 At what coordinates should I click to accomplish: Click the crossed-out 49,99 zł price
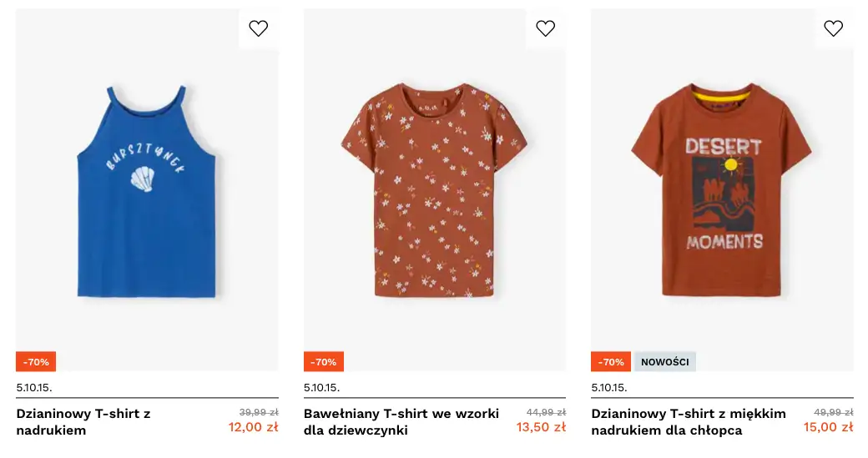tap(833, 412)
